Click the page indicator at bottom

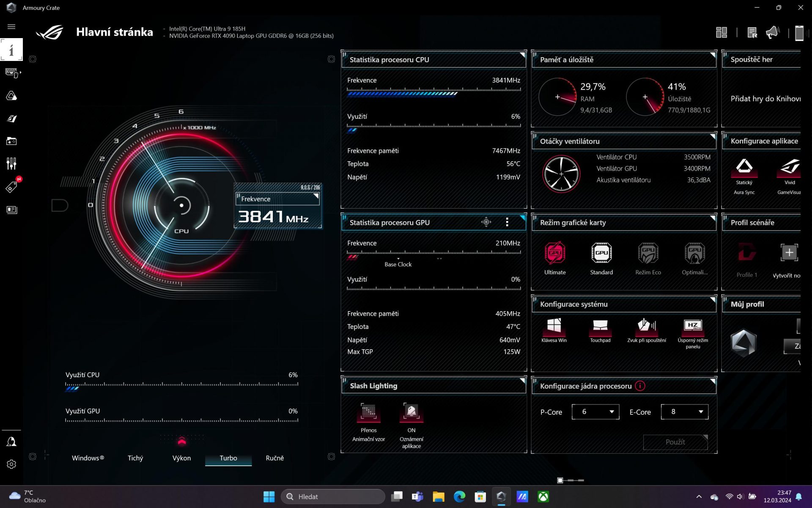[571, 480]
